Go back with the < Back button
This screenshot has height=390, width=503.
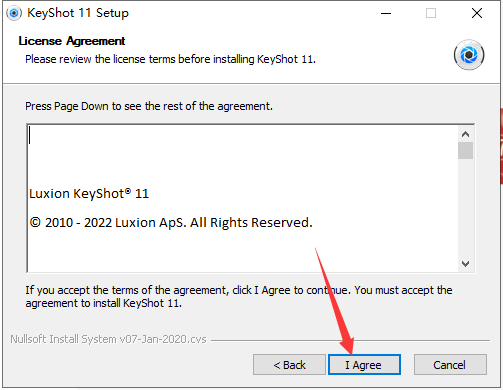pyautogui.click(x=289, y=365)
